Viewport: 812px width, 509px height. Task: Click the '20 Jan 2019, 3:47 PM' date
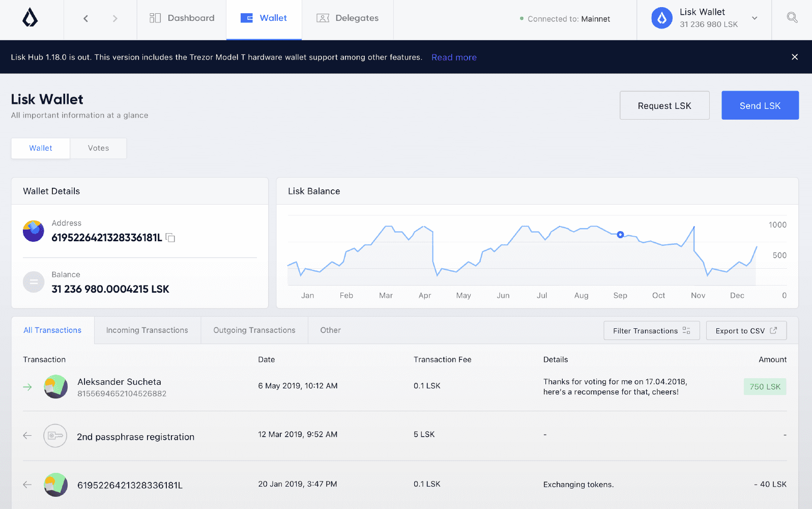tap(298, 484)
